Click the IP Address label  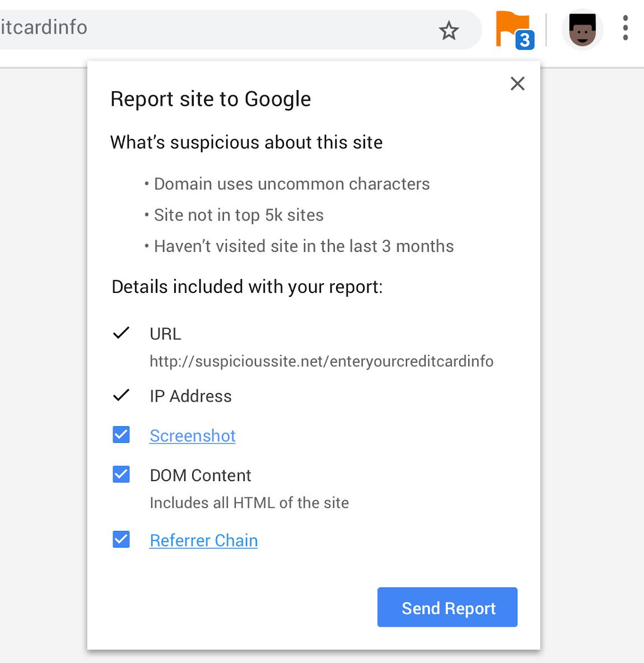pyautogui.click(x=191, y=396)
